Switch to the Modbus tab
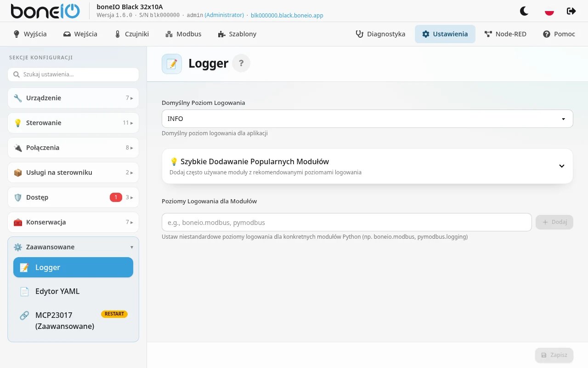This screenshot has height=368, width=588. point(183,34)
